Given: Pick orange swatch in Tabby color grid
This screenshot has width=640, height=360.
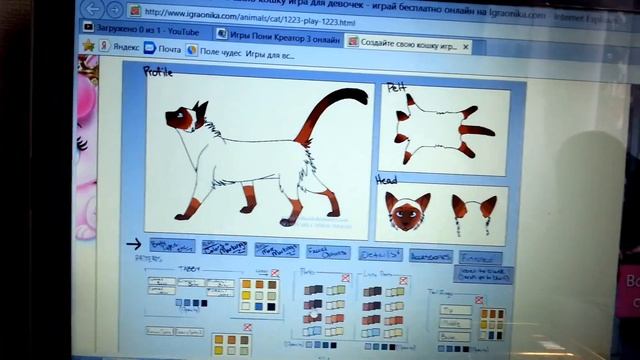Looking at the screenshot, I should point(247,284).
